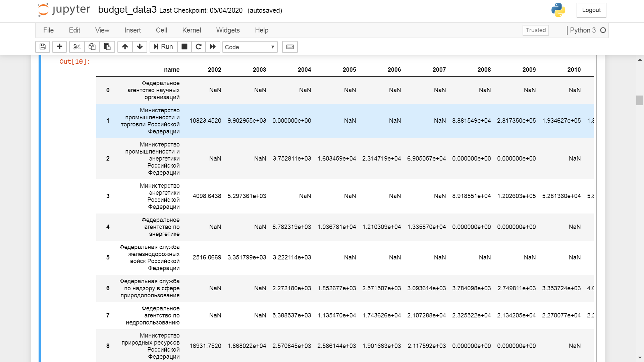Click the Logout button

click(591, 10)
